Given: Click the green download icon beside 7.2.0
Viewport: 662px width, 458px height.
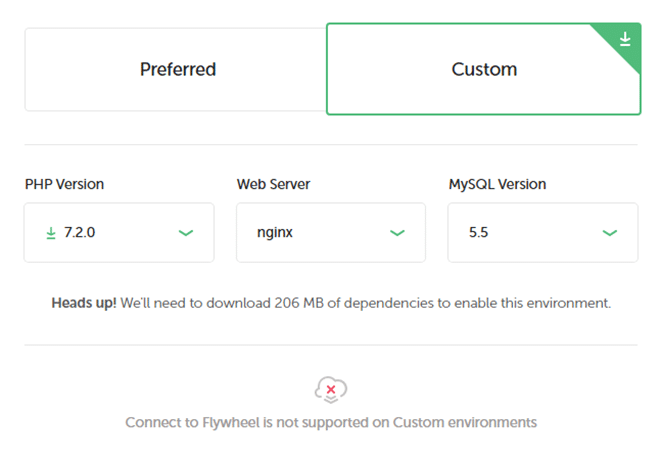Looking at the screenshot, I should 51,233.
